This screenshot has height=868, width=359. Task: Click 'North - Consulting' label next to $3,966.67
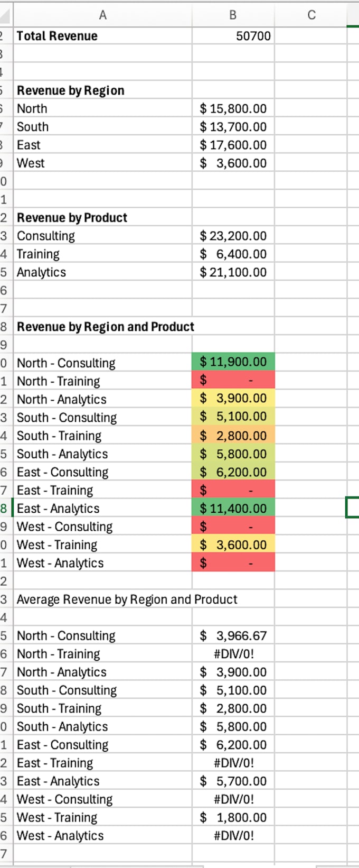[x=102, y=635]
